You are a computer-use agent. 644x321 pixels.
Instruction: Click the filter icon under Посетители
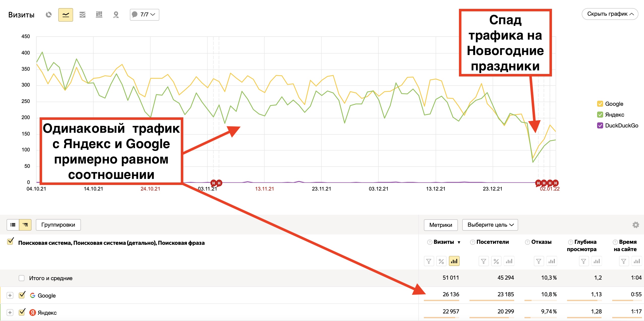484,261
